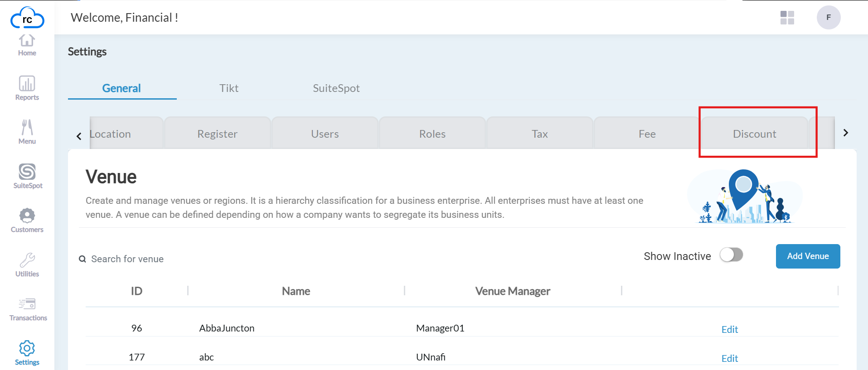
Task: Select the Tax sub-tab
Action: [x=540, y=133]
